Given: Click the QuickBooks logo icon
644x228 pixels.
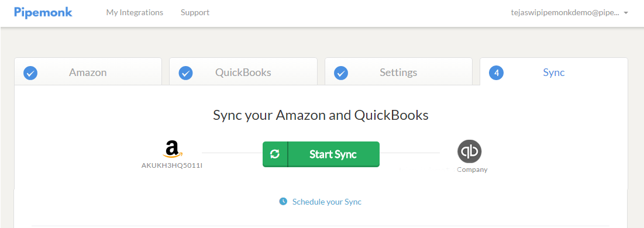Looking at the screenshot, I should (x=470, y=151).
